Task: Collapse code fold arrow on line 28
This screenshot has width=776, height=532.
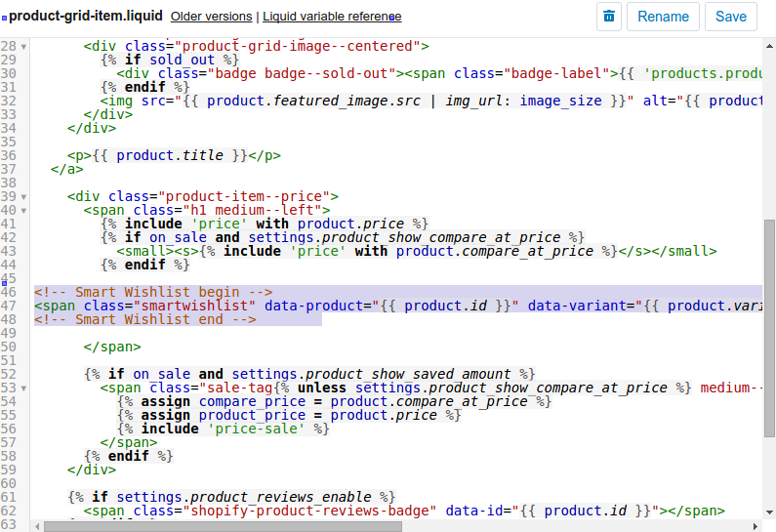Action: click(x=23, y=47)
